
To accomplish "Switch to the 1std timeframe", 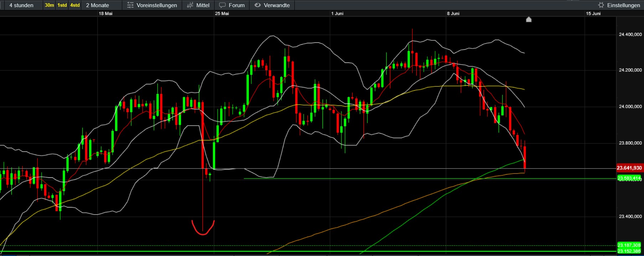I will (62, 5).
